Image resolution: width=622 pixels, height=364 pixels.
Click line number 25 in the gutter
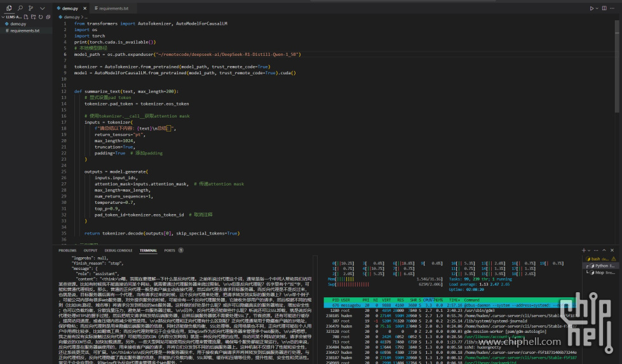64,172
